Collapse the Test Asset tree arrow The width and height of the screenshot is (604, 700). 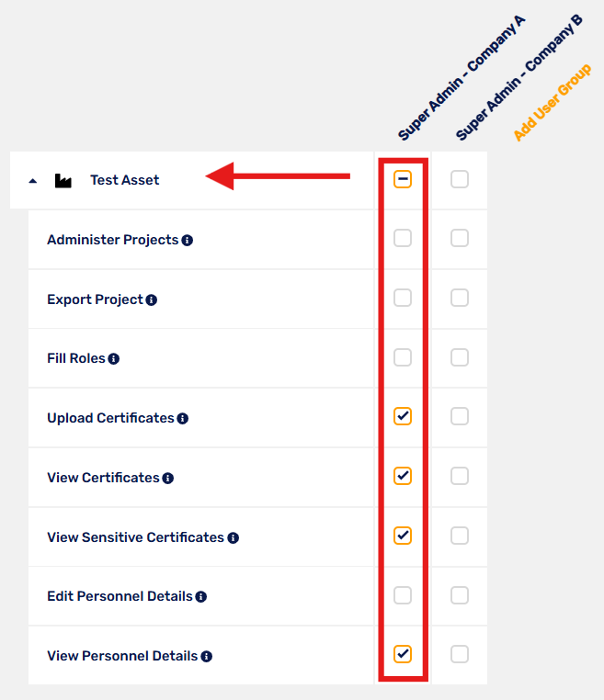[x=32, y=181]
